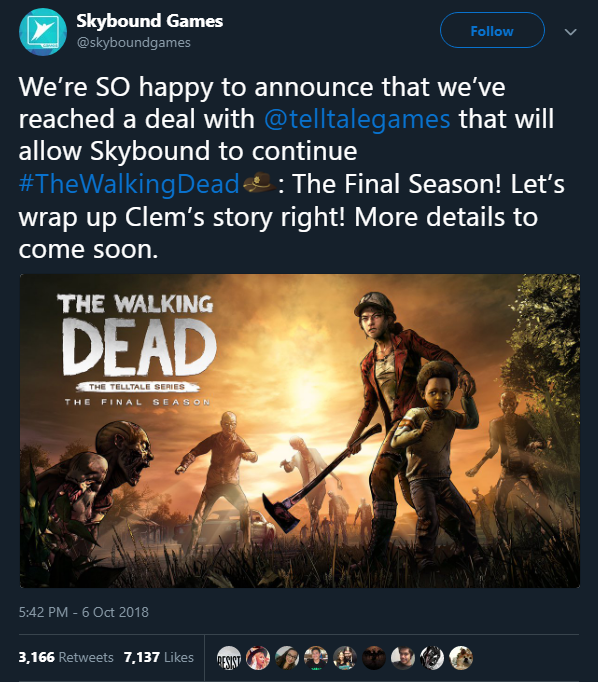This screenshot has height=682, width=598.
Task: Open the @telltalegames mention link
Action: pos(357,119)
